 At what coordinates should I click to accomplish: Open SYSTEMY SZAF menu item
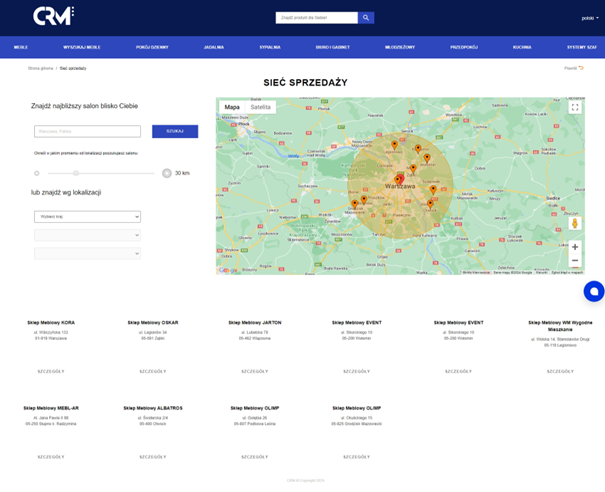coord(582,47)
